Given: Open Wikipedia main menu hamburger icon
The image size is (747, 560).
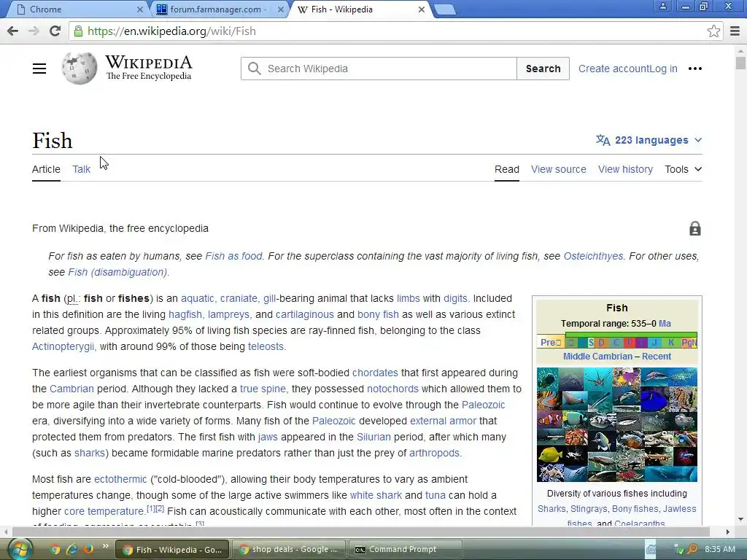Looking at the screenshot, I should point(39,69).
